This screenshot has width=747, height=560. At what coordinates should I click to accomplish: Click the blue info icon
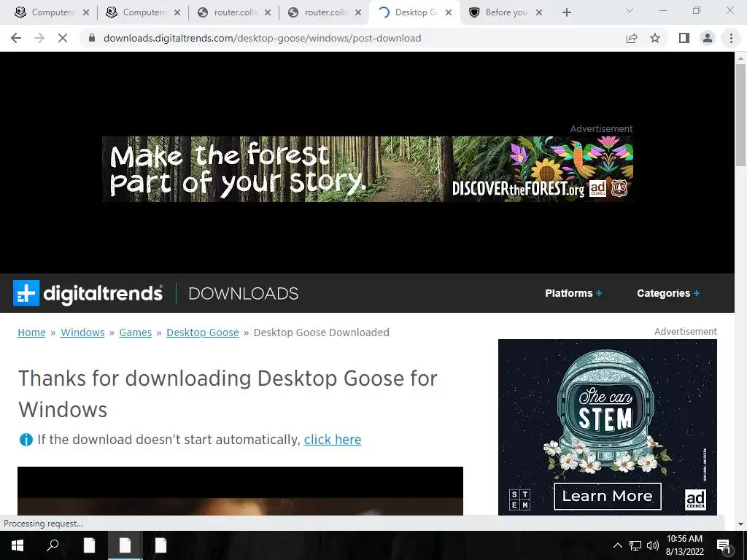click(x=26, y=440)
